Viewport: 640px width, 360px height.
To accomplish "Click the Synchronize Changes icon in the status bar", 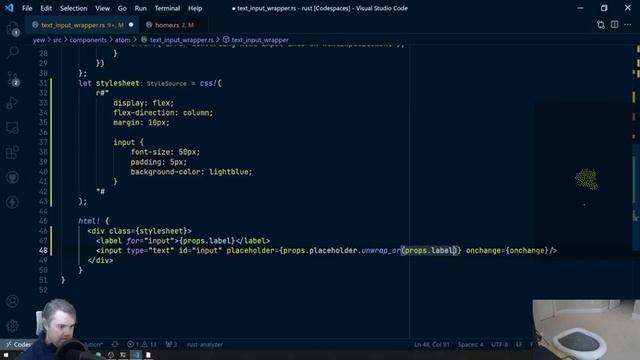I will pos(115,344).
